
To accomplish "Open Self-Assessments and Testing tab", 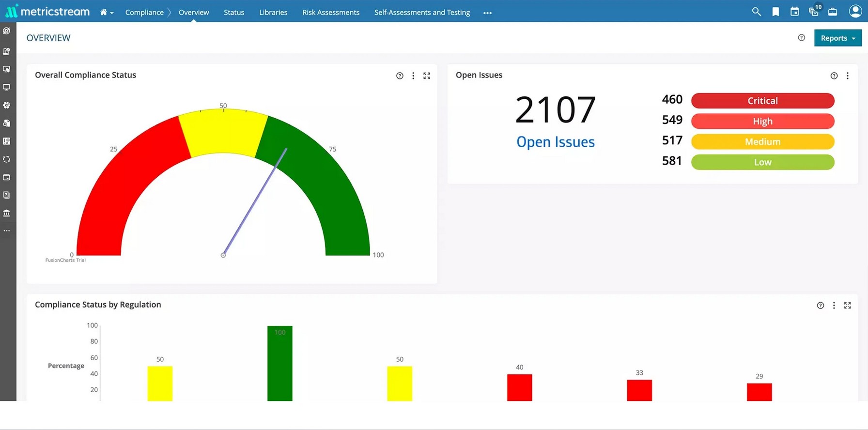I will click(x=422, y=13).
